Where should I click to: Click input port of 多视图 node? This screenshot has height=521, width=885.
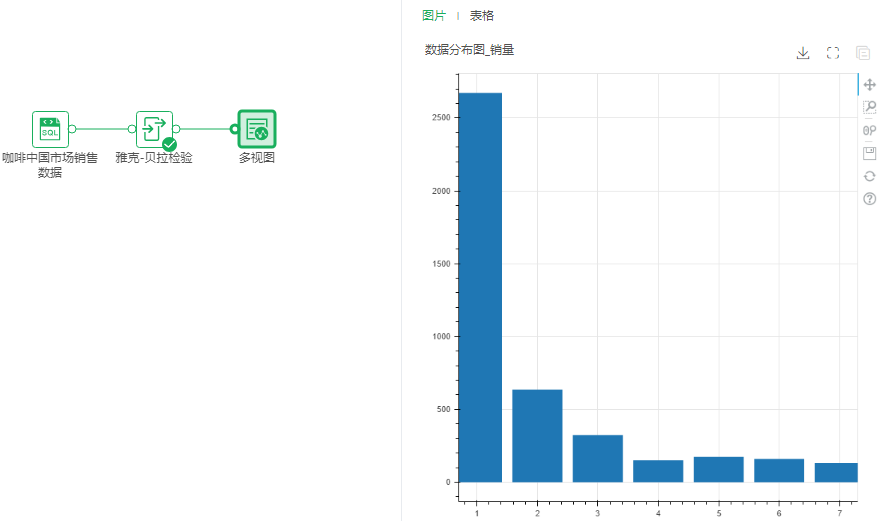[x=234, y=129]
